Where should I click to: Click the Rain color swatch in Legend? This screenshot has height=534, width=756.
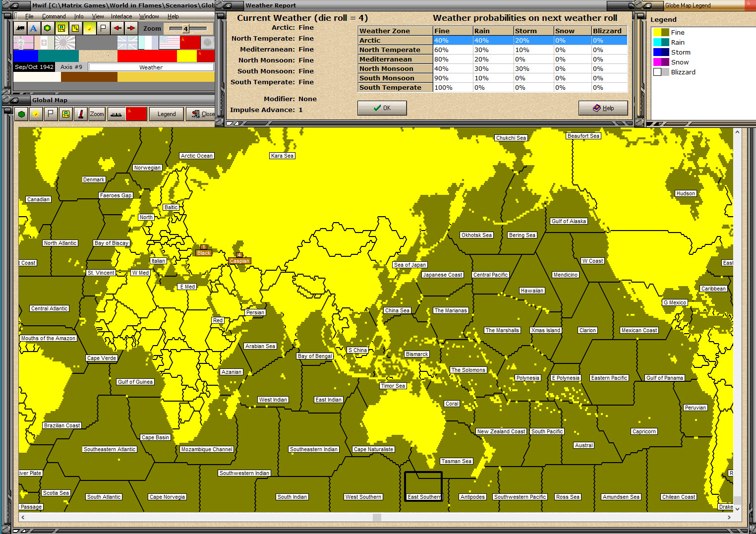tap(661, 42)
